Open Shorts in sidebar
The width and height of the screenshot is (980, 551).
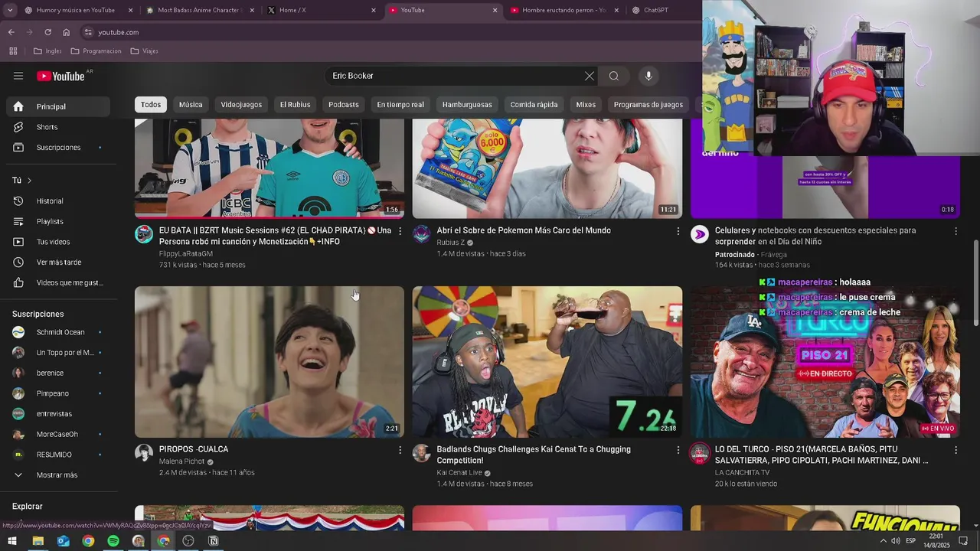(58, 127)
